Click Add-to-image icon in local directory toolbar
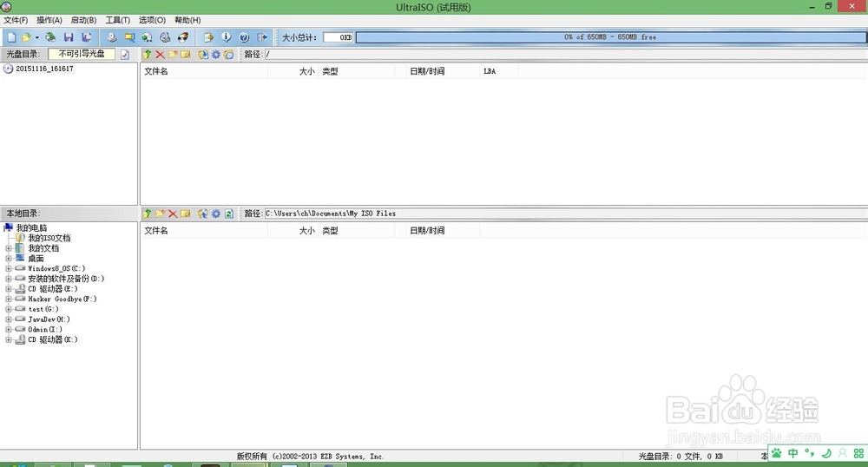The width and height of the screenshot is (868, 467). (203, 214)
